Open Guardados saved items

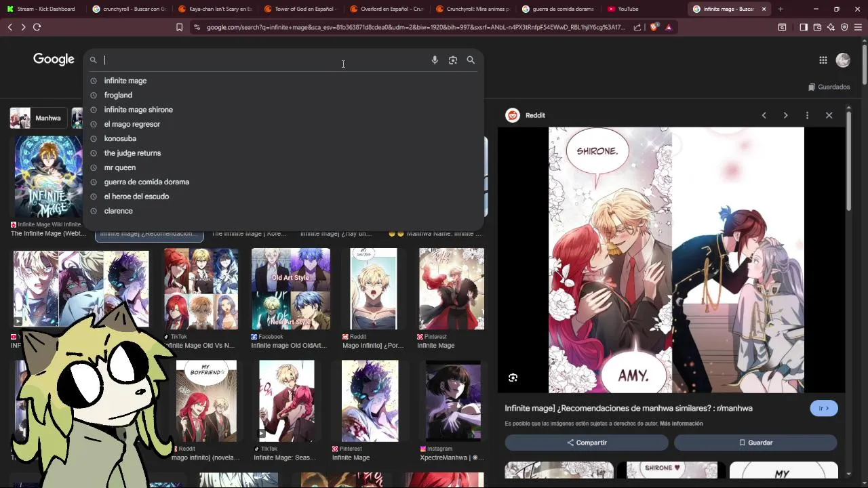point(829,87)
